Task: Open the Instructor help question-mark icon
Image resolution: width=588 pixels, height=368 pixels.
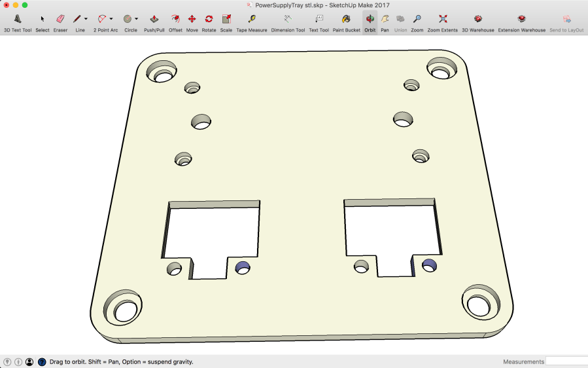Action: click(42, 361)
